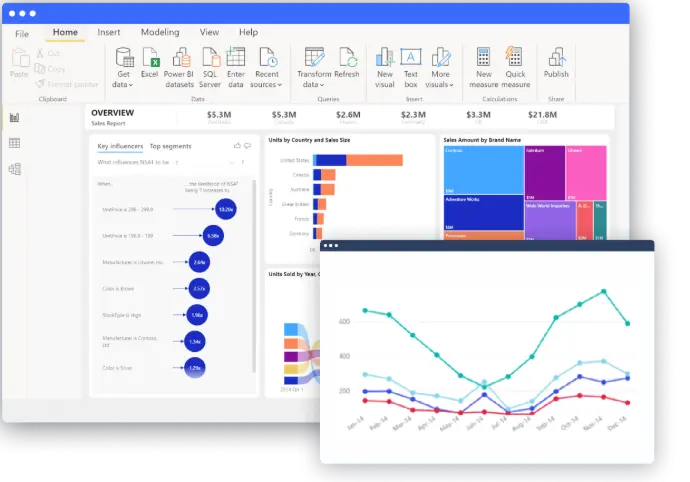Click the Copy icon
Screen dimensions: 690x482
pos(40,69)
